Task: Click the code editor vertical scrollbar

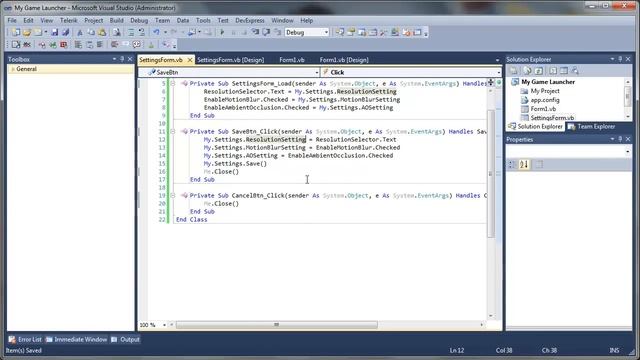Action: 491,173
